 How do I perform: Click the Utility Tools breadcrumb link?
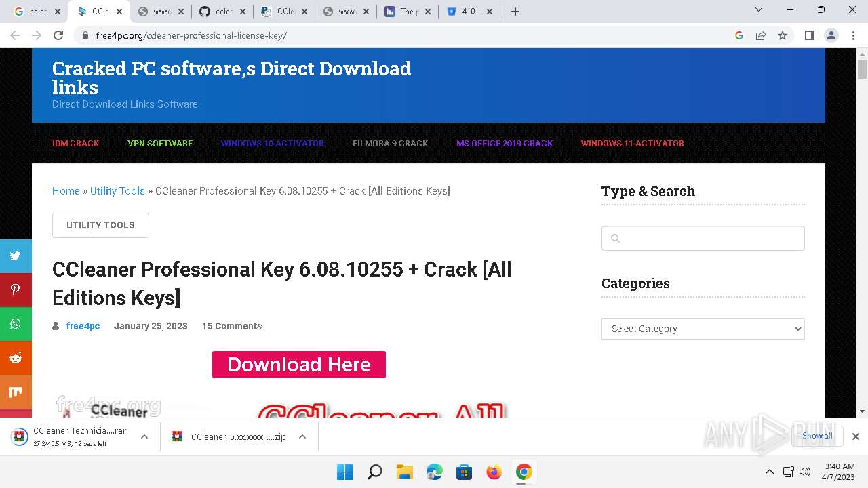point(117,191)
